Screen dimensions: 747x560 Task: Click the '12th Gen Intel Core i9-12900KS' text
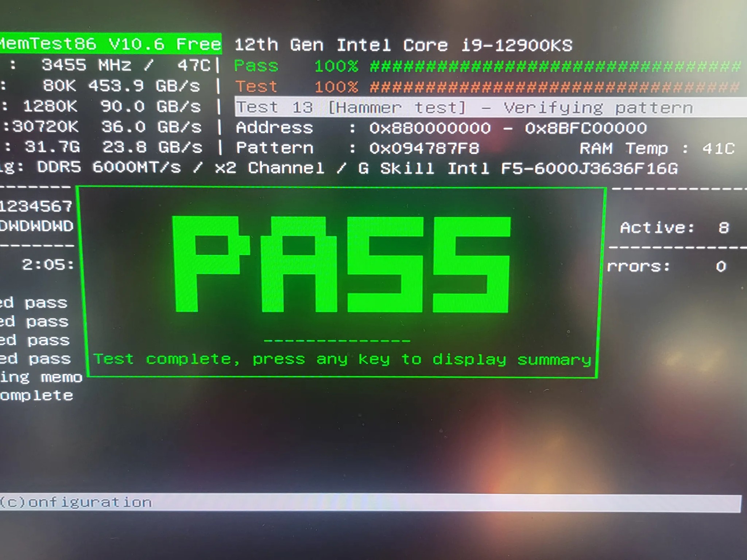click(403, 45)
